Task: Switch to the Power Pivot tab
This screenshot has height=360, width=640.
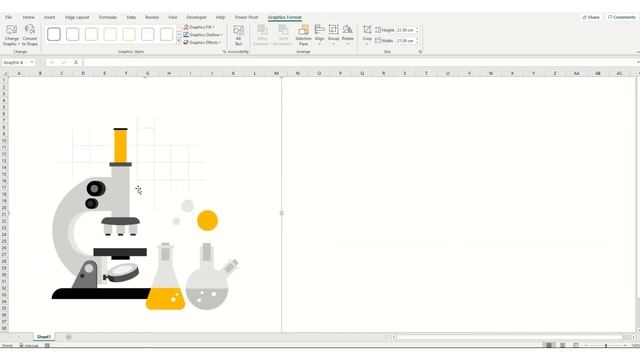Action: coord(246,17)
